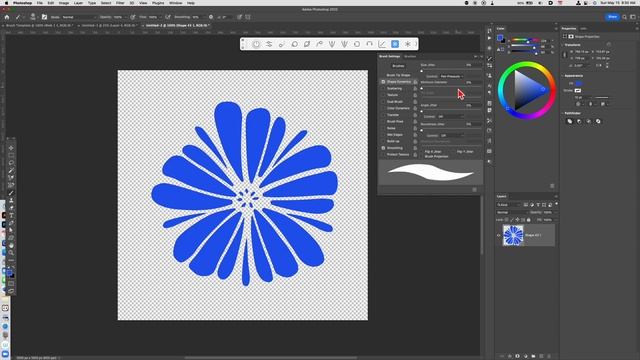Open the smoothing options gear icon

tap(211, 17)
